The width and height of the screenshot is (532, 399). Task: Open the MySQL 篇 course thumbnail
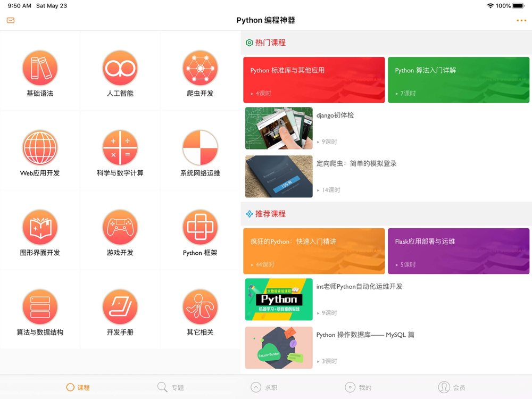click(279, 348)
